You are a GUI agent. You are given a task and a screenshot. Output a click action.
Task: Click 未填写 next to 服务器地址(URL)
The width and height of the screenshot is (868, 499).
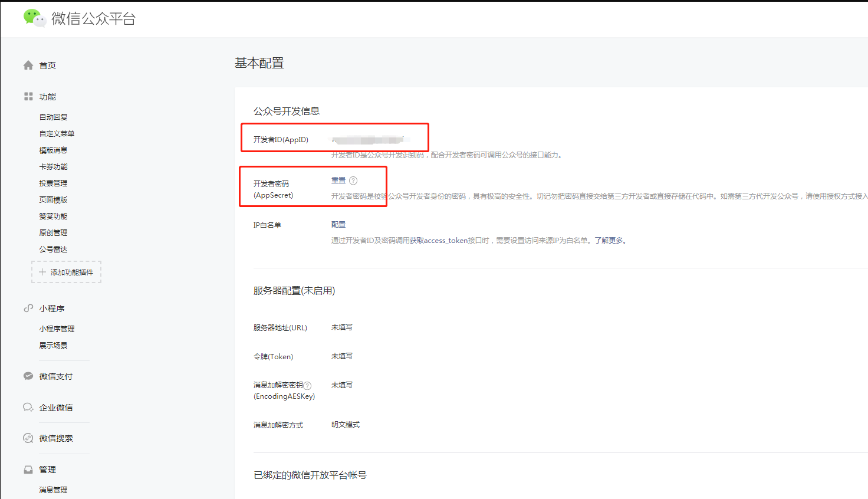(x=342, y=327)
